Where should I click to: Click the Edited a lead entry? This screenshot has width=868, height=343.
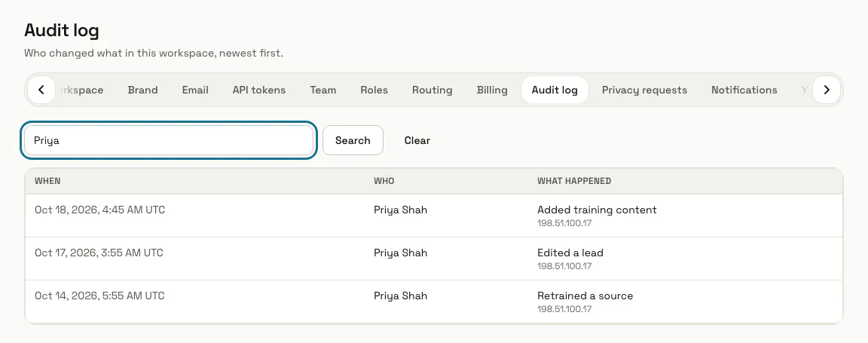pos(570,253)
